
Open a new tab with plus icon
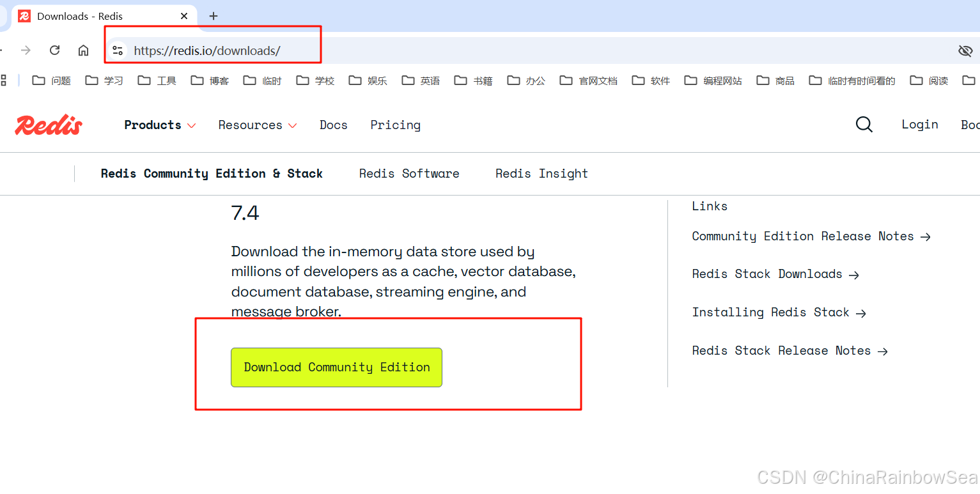click(x=214, y=16)
